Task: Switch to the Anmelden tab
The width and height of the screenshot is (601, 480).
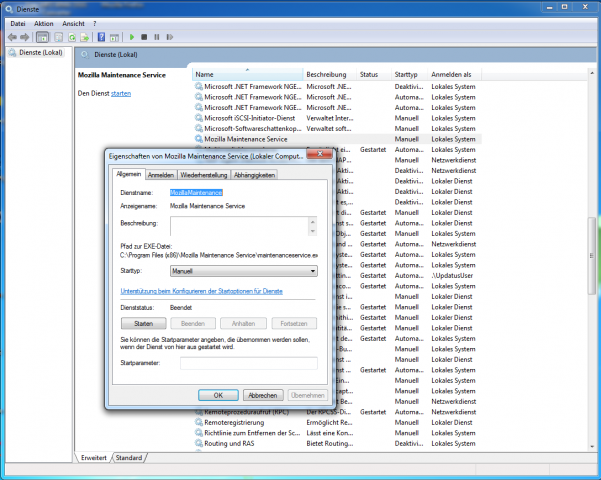Action: pos(161,175)
